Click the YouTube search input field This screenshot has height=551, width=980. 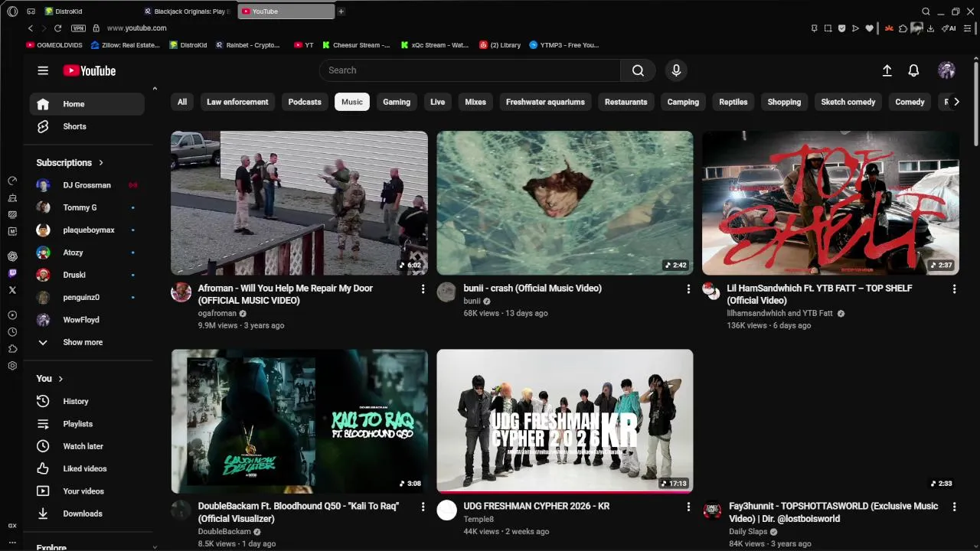[x=470, y=70]
